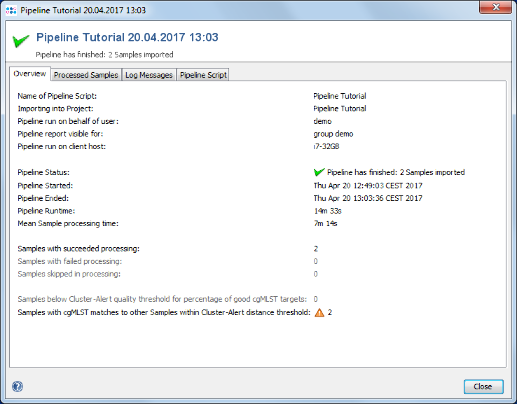The image size is (517, 404).
Task: Click the application icon in title bar
Action: tap(11, 10)
